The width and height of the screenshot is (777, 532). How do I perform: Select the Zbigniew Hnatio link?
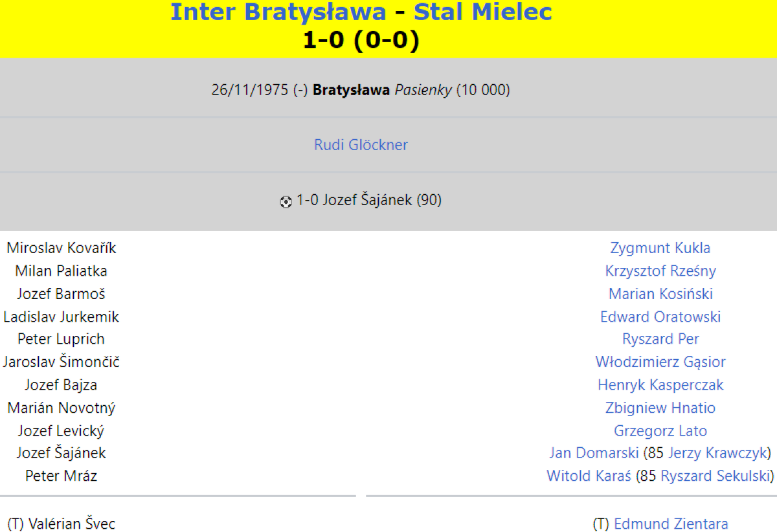coord(660,408)
